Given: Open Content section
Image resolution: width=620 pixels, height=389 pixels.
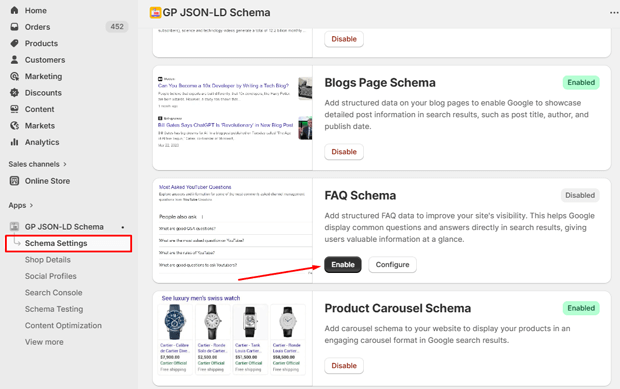Looking at the screenshot, I should [40, 109].
